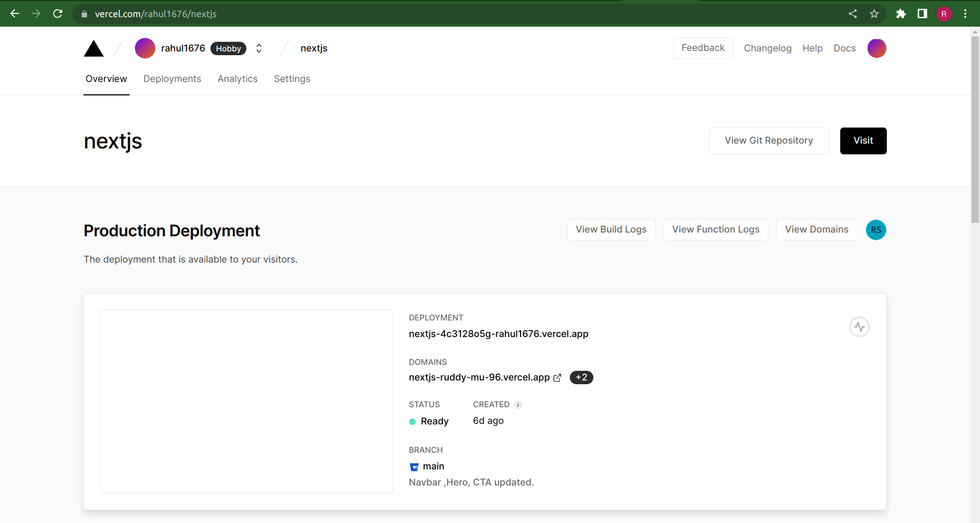Open View Build Logs
Viewport: 980px width, 523px height.
611,230
